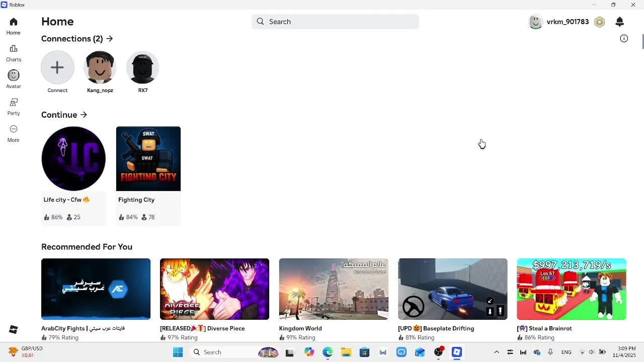The image size is (644, 362).
Task: Click the Fighting City 78 players count
Action: [x=148, y=217]
